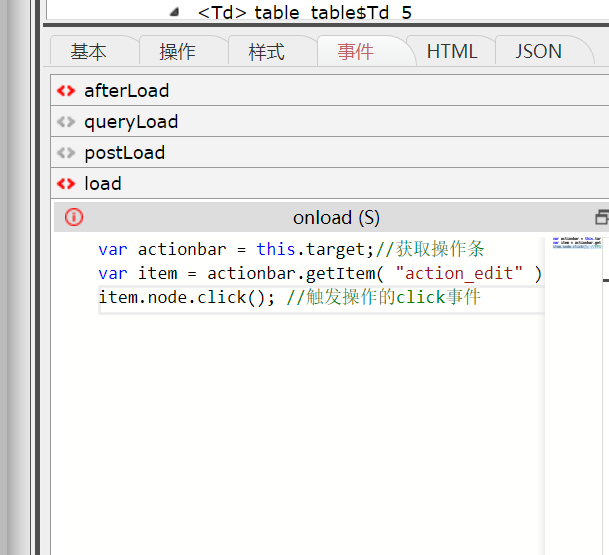Select the 事件 tab
This screenshot has height=555, width=609.
tap(356, 52)
